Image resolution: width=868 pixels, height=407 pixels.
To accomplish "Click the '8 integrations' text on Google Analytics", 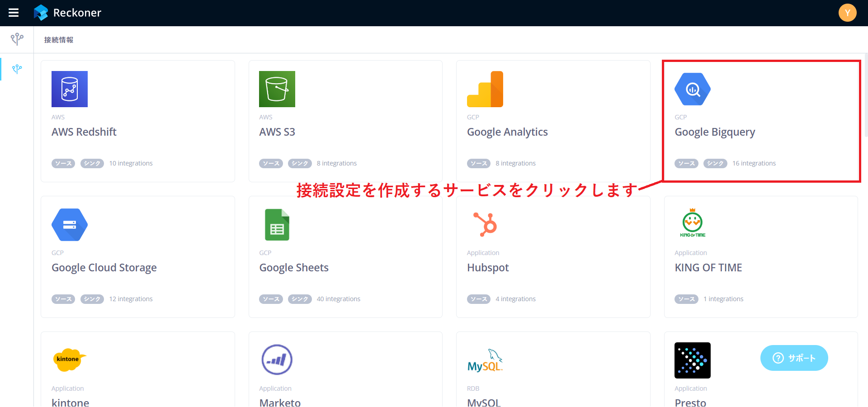I will [515, 163].
